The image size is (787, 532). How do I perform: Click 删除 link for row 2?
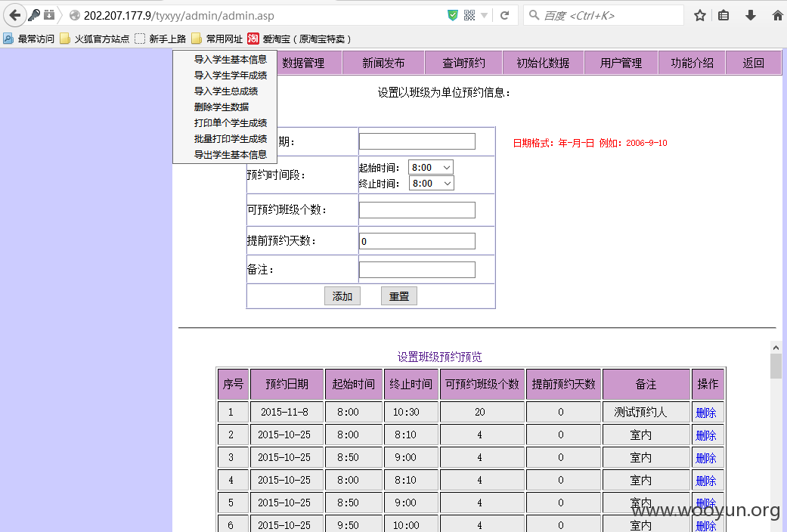pos(705,435)
